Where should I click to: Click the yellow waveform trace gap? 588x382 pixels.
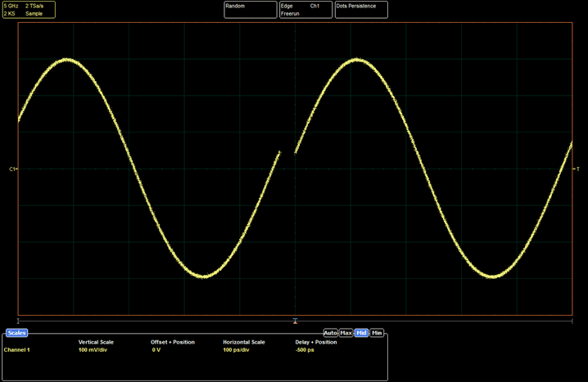point(287,153)
